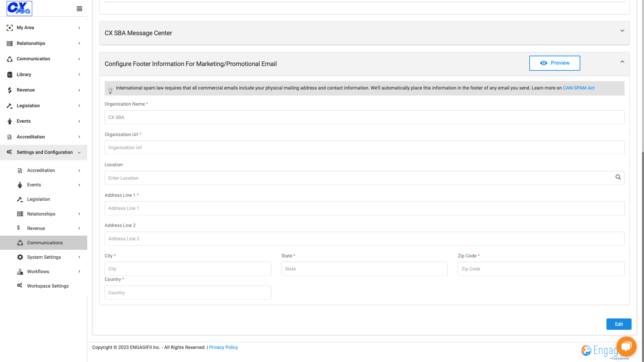The height and width of the screenshot is (362, 644).
Task: Expand the submenu Accreditation chevron
Action: [79, 171]
